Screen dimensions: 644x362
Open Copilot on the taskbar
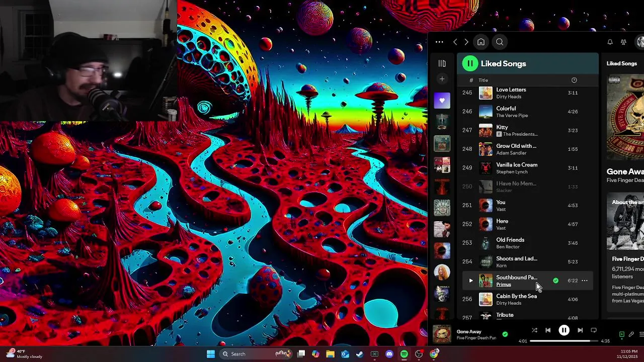(x=315, y=354)
